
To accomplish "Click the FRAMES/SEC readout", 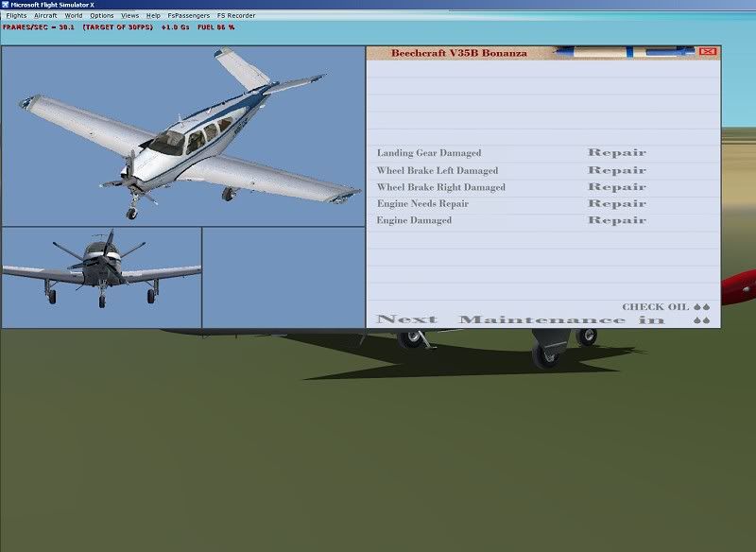I will 39,27.
